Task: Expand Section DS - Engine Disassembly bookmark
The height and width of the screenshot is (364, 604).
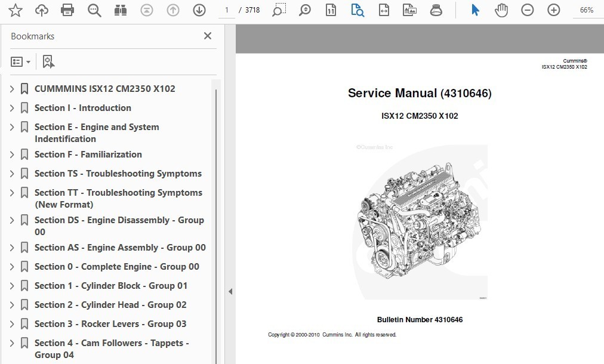Action: (12, 220)
